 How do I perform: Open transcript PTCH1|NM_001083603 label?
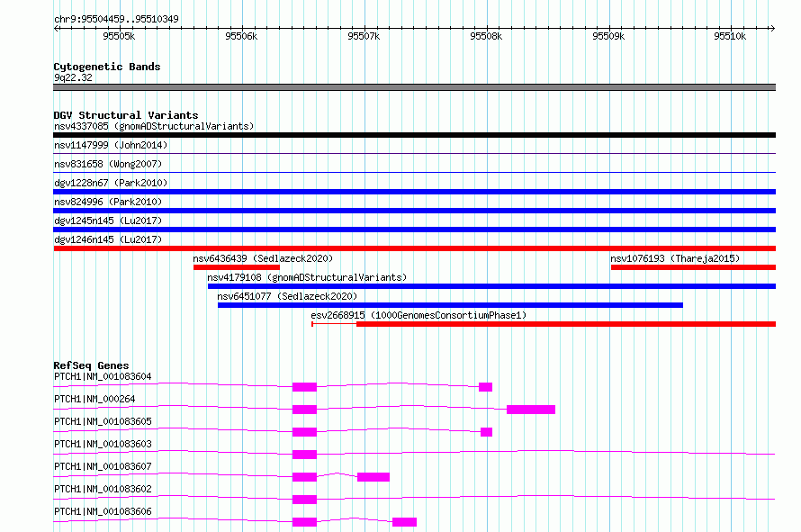click(103, 444)
